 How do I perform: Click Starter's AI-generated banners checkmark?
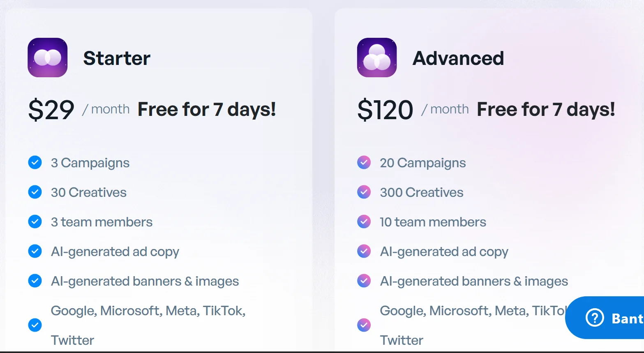point(35,281)
